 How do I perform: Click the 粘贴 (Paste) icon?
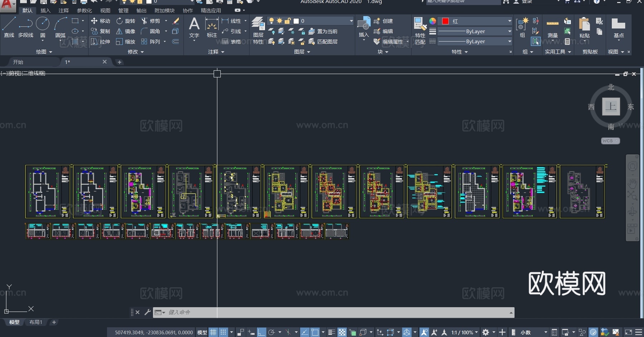click(585, 27)
